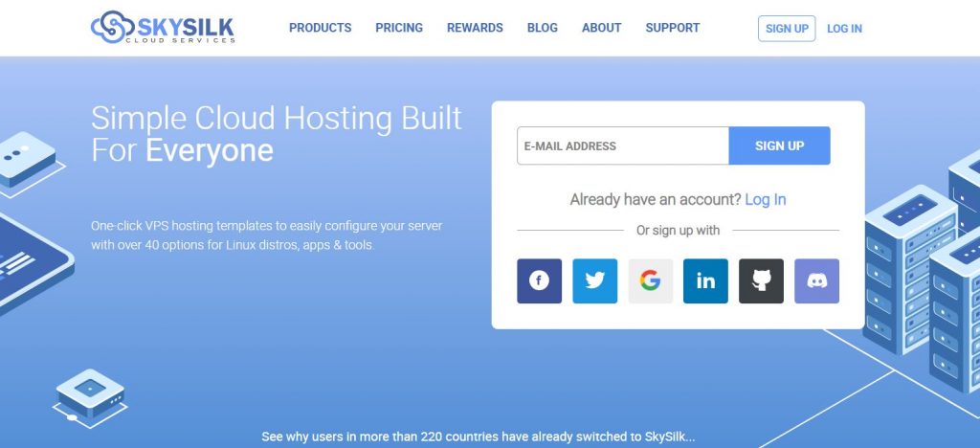Go to the Pricing page
This screenshot has width=980, height=448.
[x=399, y=28]
